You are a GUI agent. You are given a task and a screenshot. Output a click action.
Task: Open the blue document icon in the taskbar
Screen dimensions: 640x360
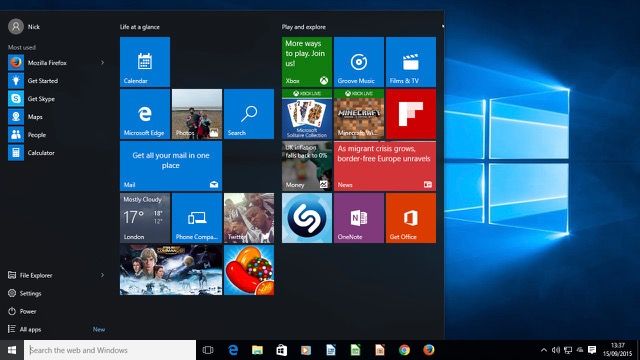[331, 350]
